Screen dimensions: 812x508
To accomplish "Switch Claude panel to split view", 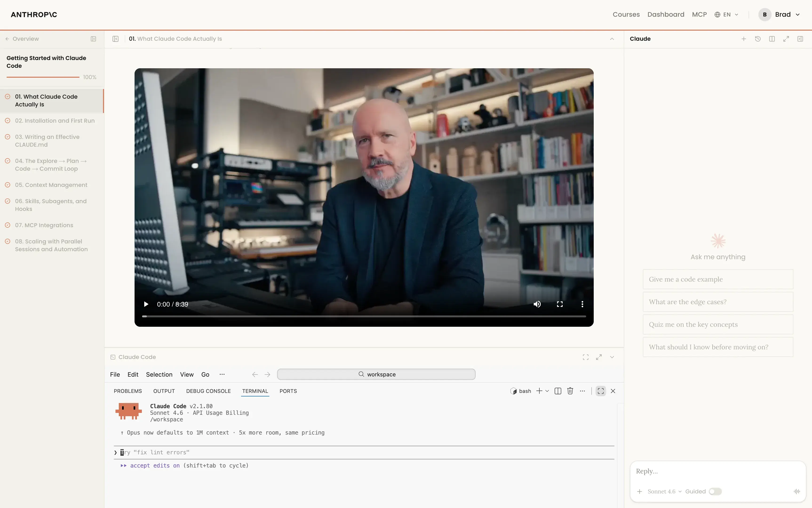I will [772, 39].
